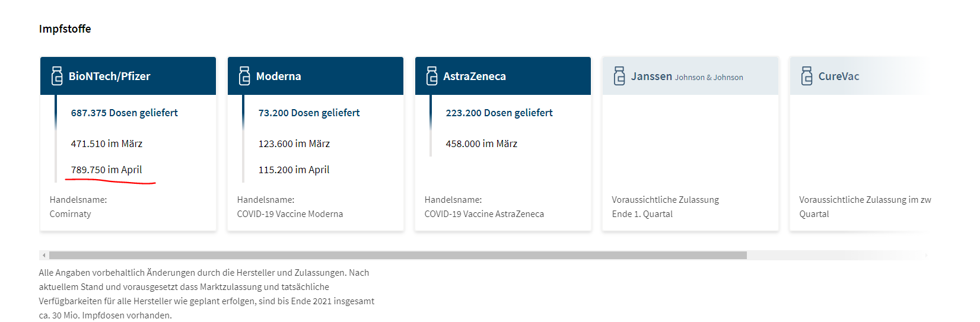Click the empty scrollbar track right of thumb
Viewport: 980px width, 322px height.
[x=835, y=256]
